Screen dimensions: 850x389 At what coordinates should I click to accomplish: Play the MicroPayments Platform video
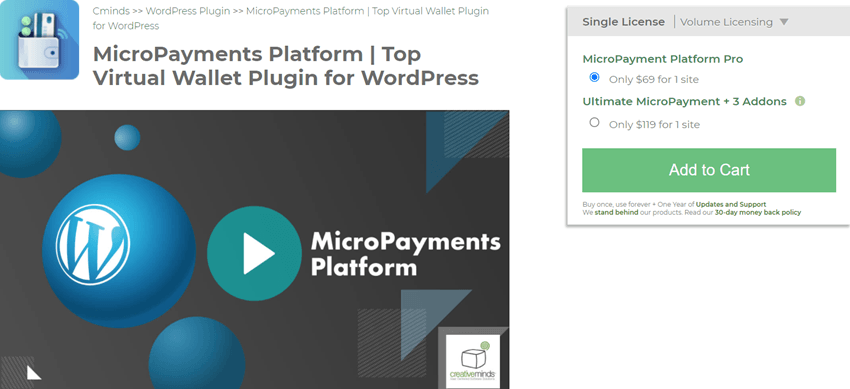point(254,254)
